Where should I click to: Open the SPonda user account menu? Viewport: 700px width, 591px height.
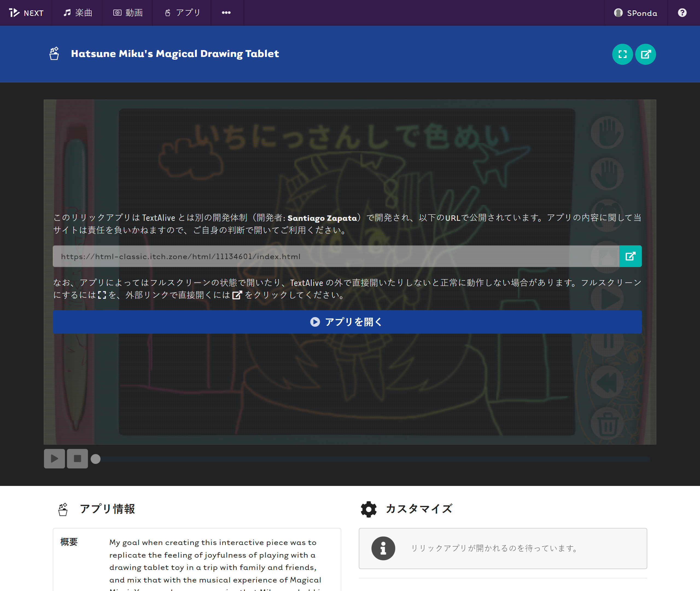636,13
